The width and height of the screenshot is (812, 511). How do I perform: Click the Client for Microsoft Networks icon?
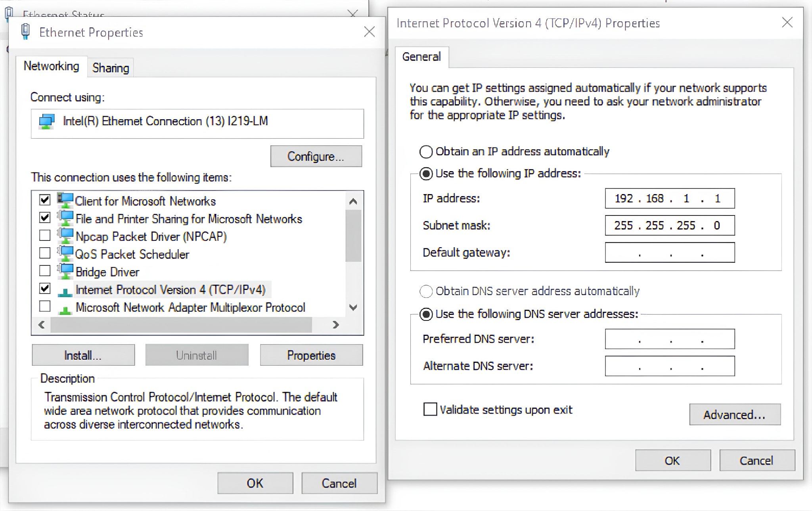[x=65, y=200]
